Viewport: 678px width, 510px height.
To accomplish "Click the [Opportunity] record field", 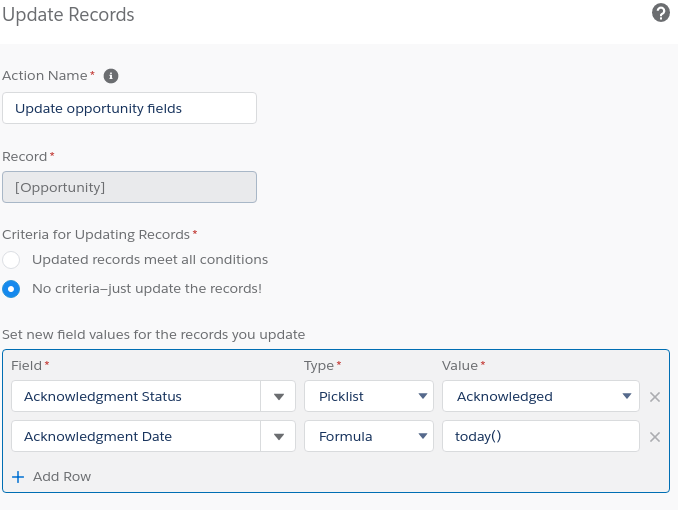I will pyautogui.click(x=129, y=187).
